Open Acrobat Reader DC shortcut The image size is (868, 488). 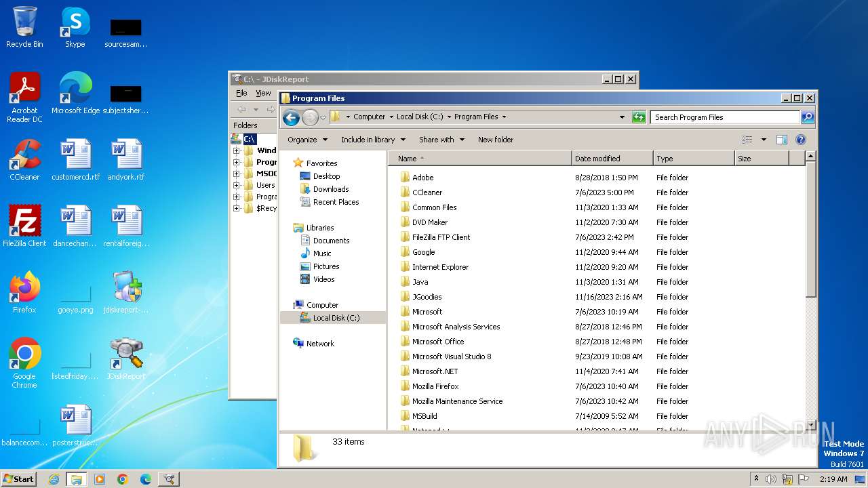click(24, 98)
